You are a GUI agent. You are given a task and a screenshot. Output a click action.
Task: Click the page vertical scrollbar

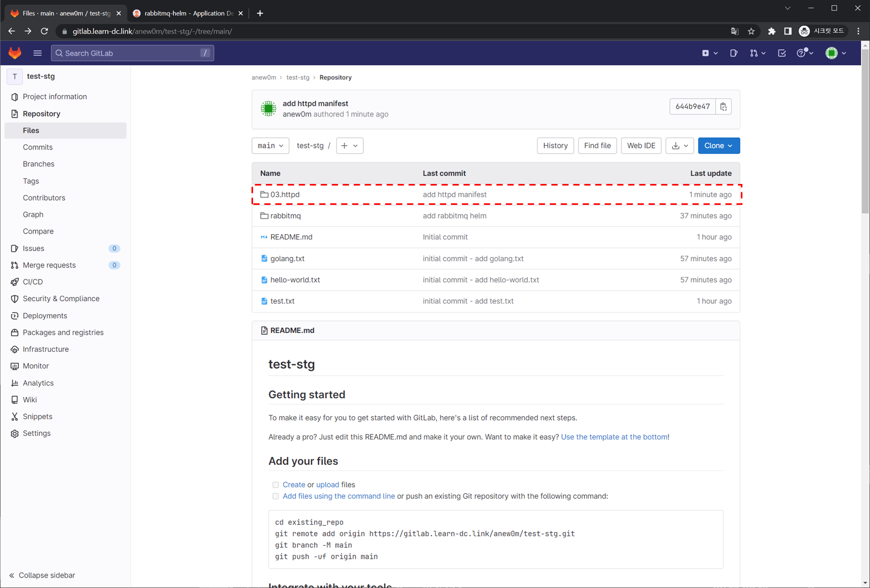[865, 131]
